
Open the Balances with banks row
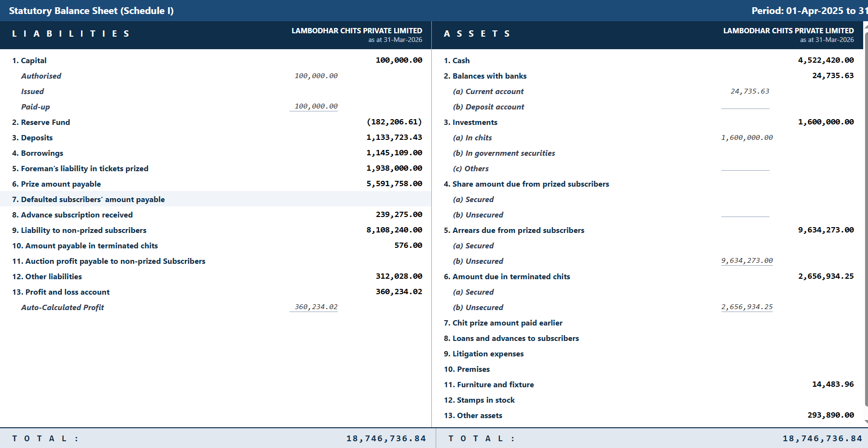pyautogui.click(x=648, y=76)
